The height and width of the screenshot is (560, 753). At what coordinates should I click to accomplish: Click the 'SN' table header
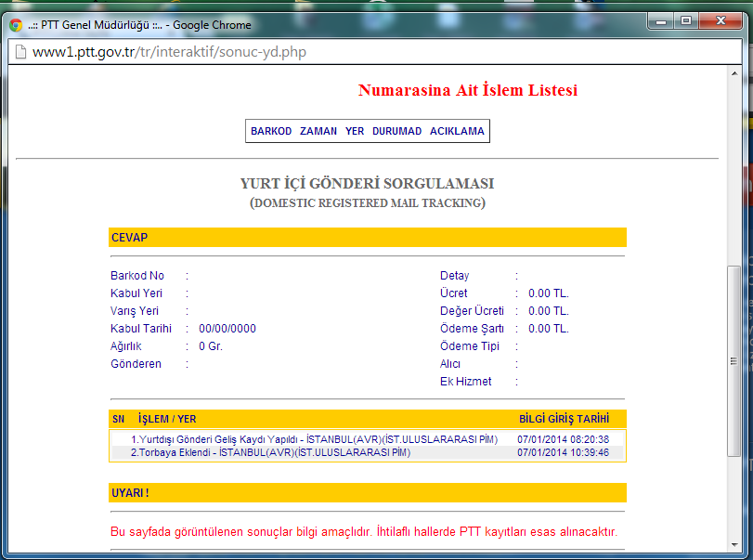click(119, 419)
